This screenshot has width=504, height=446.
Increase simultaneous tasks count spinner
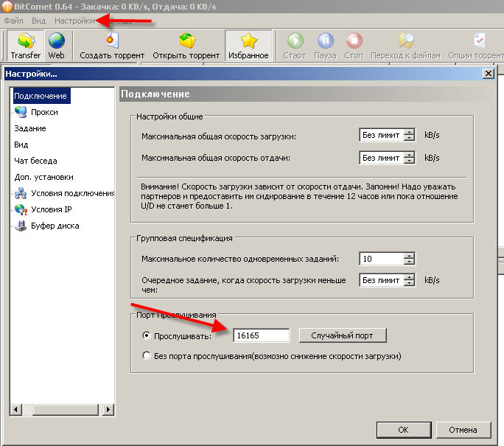(x=409, y=256)
